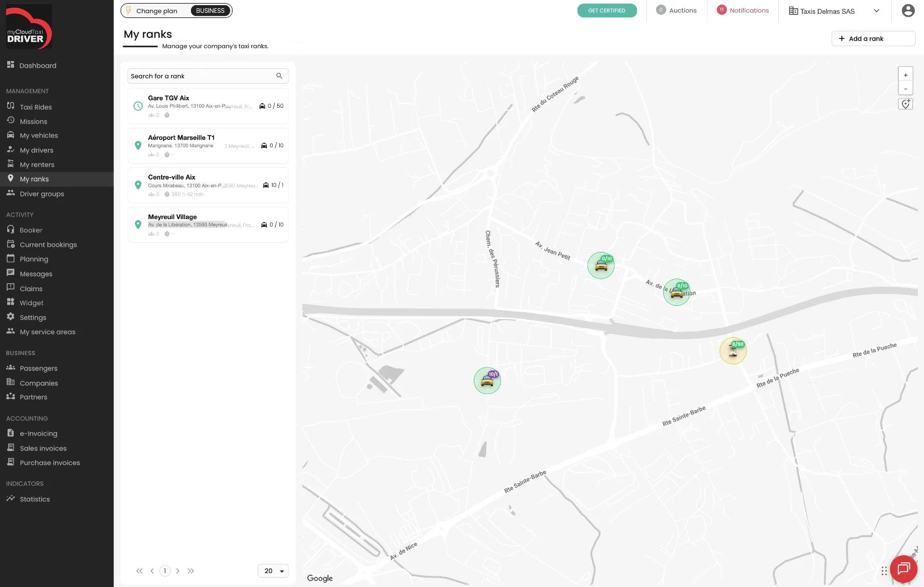Open the user account avatar icon
This screenshot has height=587, width=924.
(908, 11)
